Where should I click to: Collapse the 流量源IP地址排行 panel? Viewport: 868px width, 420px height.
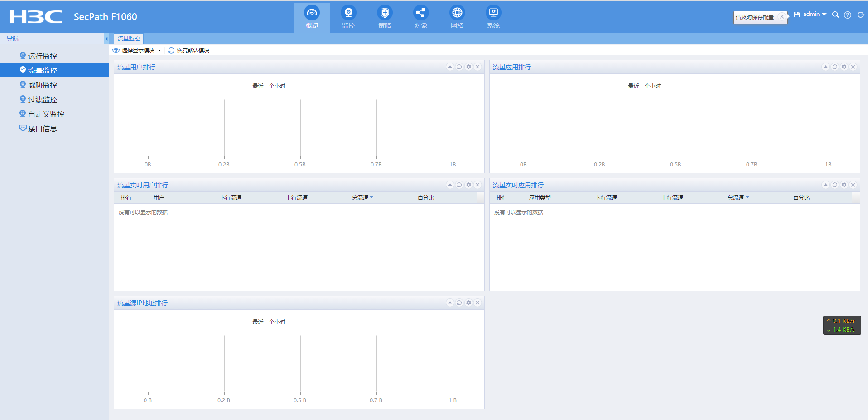point(450,303)
